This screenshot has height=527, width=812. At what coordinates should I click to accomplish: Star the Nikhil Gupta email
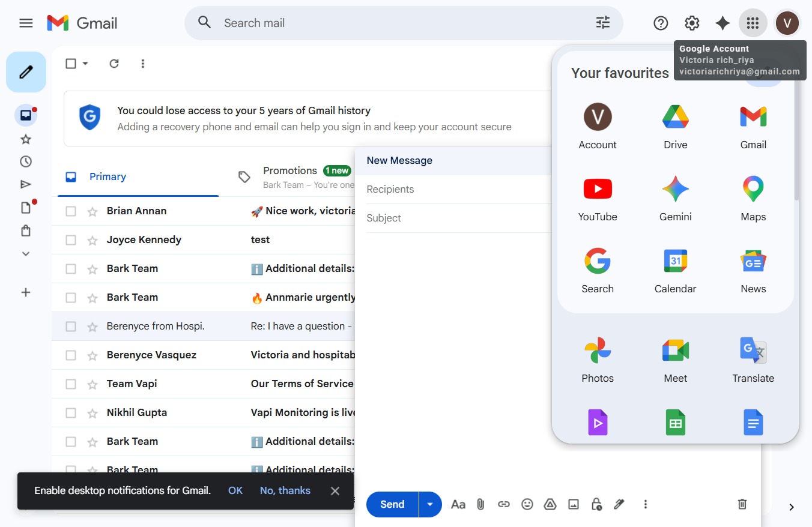point(92,413)
